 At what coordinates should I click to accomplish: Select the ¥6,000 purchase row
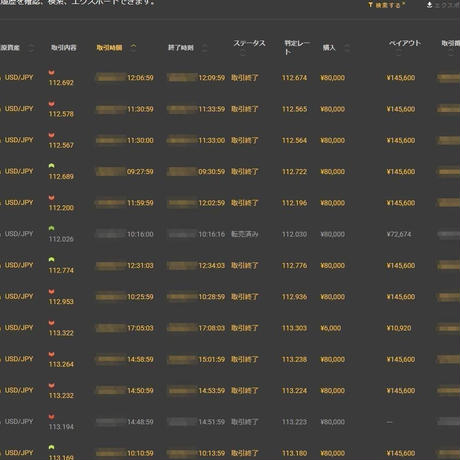click(x=230, y=328)
